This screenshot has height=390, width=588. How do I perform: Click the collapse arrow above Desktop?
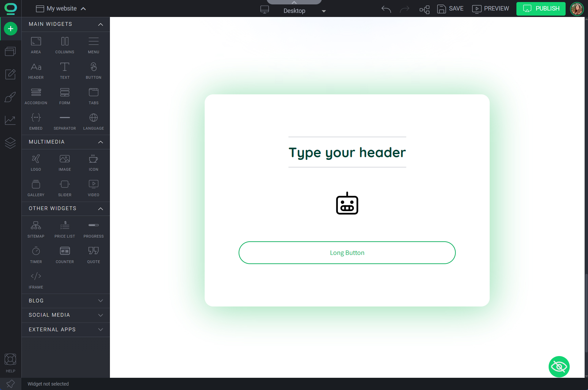point(294,2)
